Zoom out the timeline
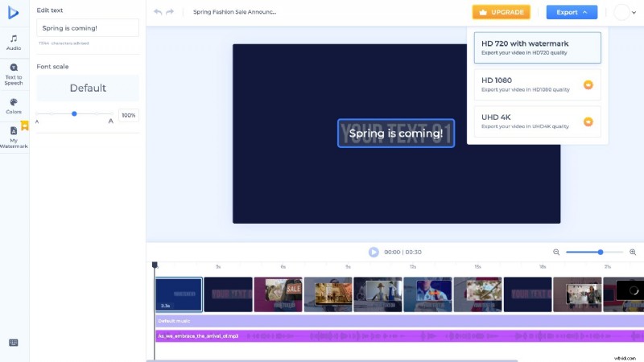Screen dimensions: 644x362 tap(556, 252)
